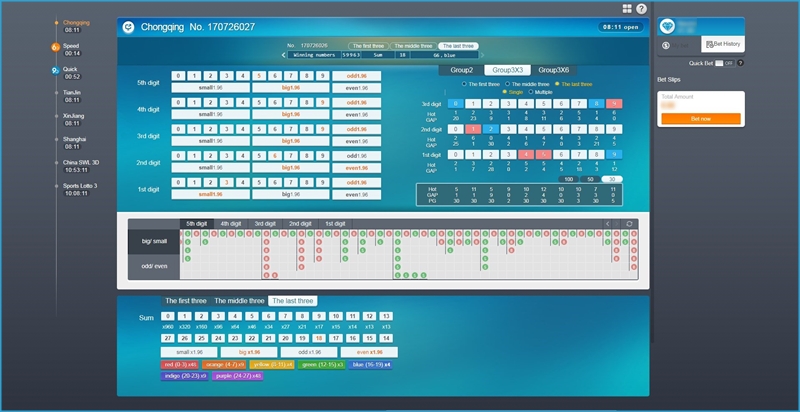The image size is (800, 412).
Task: Choose the middle three radio button
Action: 508,84
